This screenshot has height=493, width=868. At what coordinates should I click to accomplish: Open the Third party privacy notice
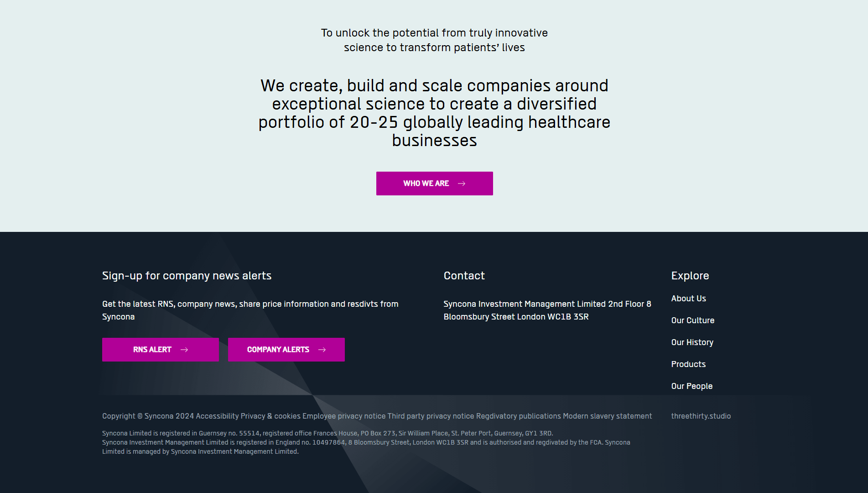point(430,416)
